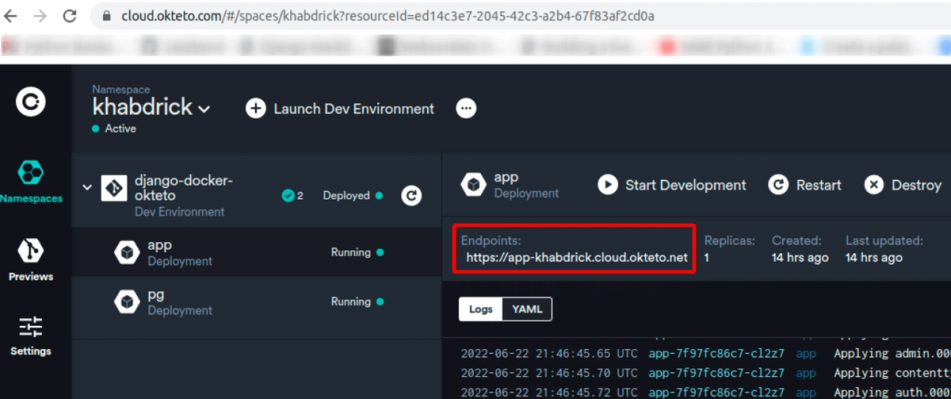Reload the page with the refresh icon
The width and height of the screenshot is (951, 399).
(70, 16)
